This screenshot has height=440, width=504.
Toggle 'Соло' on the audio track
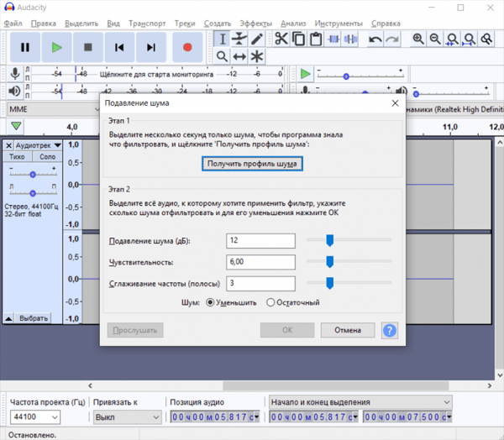(x=47, y=157)
